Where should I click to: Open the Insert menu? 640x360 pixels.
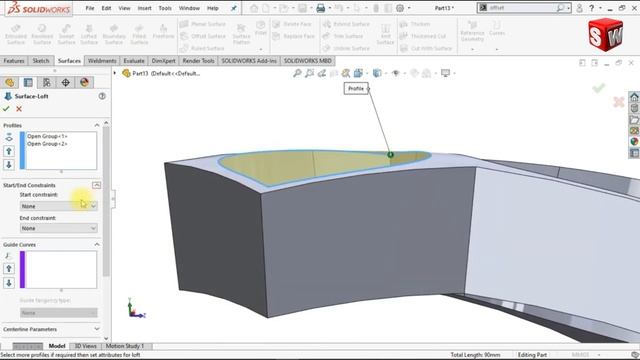[x=144, y=8]
